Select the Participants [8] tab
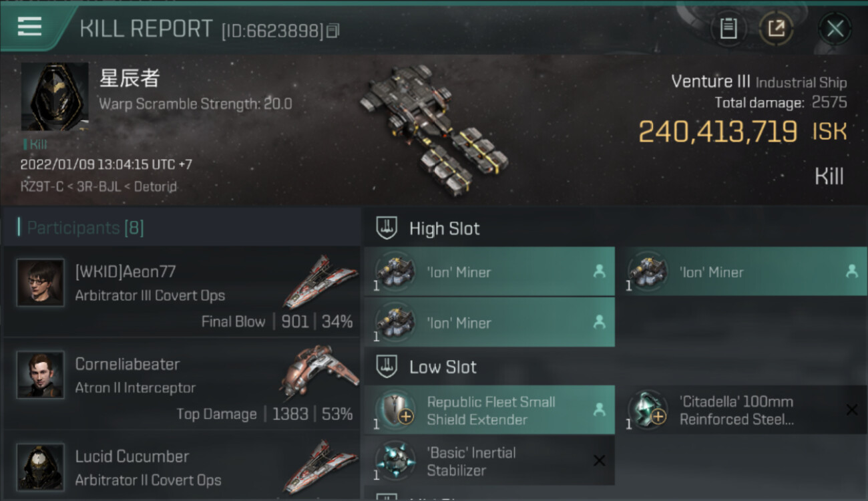This screenshot has width=868, height=501. tap(85, 228)
